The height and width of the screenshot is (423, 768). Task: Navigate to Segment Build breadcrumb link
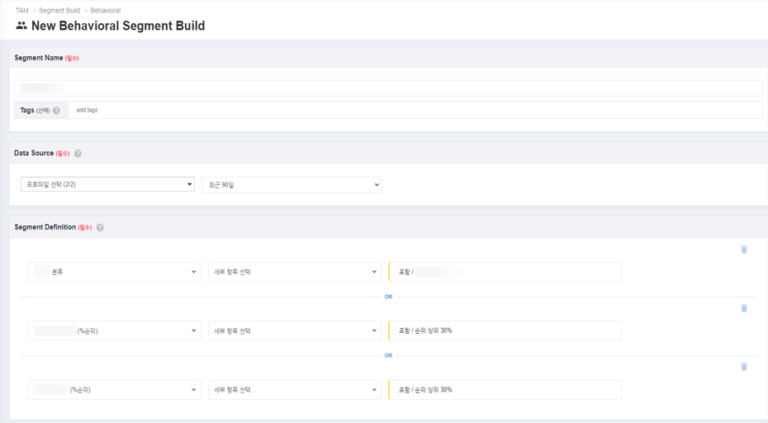click(x=59, y=10)
